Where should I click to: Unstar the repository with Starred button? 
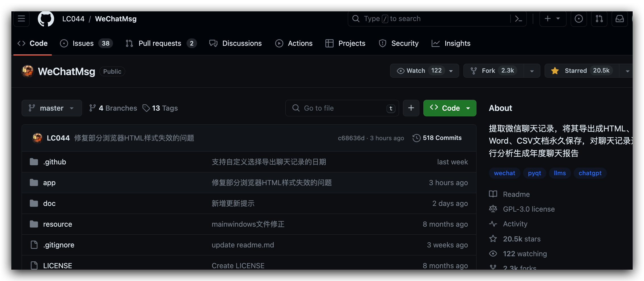(582, 71)
